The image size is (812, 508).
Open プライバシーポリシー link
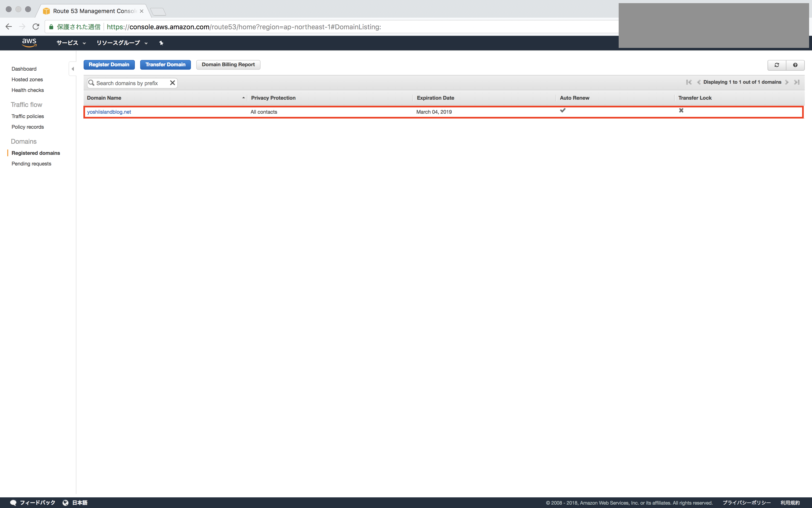point(747,503)
